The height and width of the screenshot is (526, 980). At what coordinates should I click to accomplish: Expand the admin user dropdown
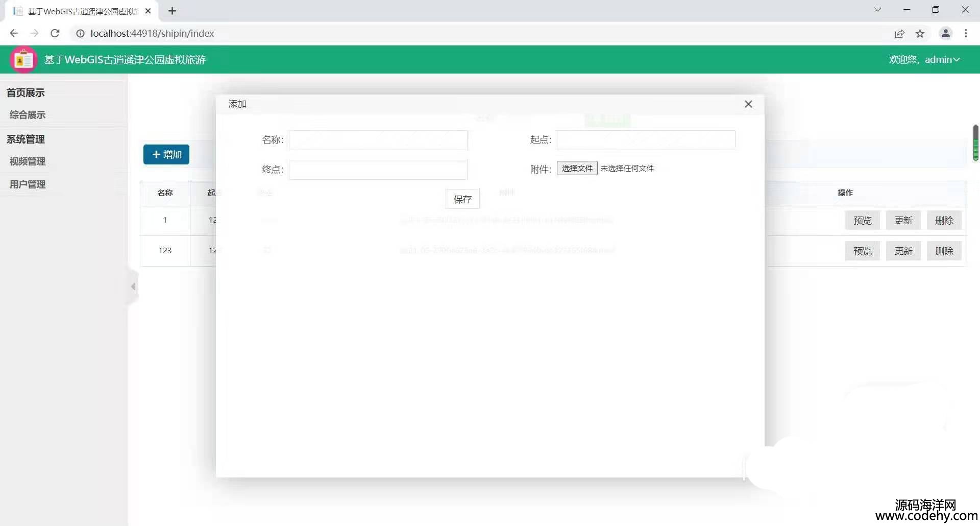click(924, 60)
